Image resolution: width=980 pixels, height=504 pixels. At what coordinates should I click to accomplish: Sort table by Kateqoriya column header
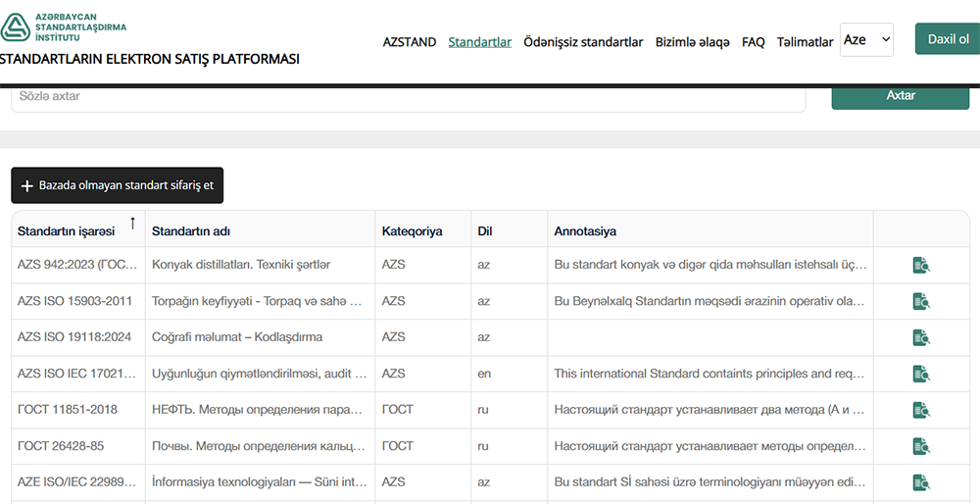[412, 231]
